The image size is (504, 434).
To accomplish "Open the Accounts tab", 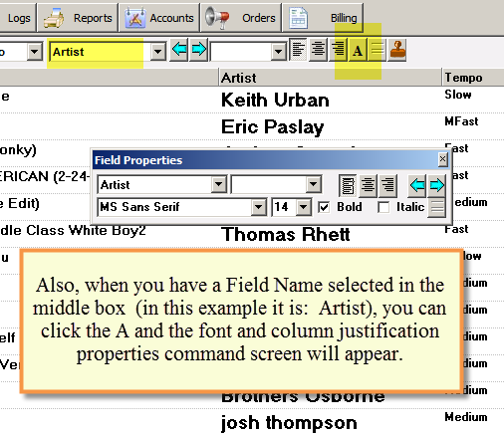I will coord(159,18).
